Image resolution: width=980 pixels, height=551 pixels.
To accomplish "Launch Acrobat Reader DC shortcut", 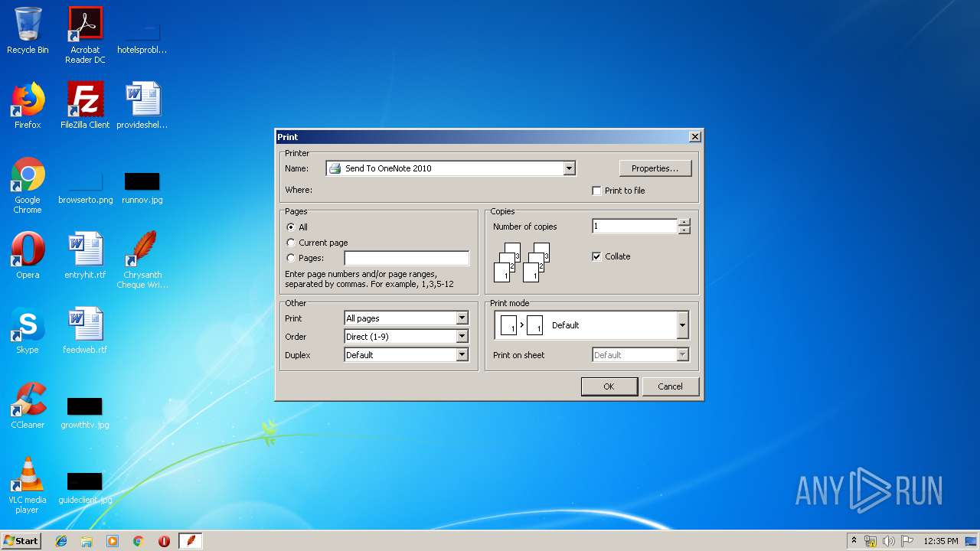I will (x=85, y=36).
